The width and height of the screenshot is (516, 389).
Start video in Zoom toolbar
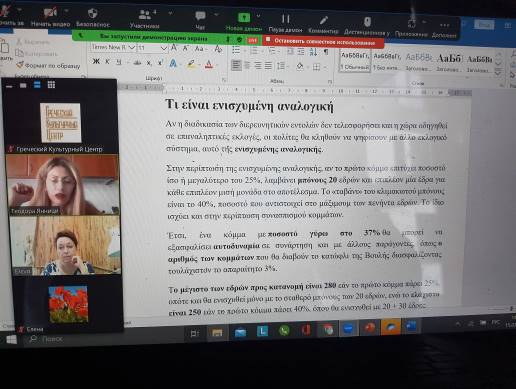51,17
